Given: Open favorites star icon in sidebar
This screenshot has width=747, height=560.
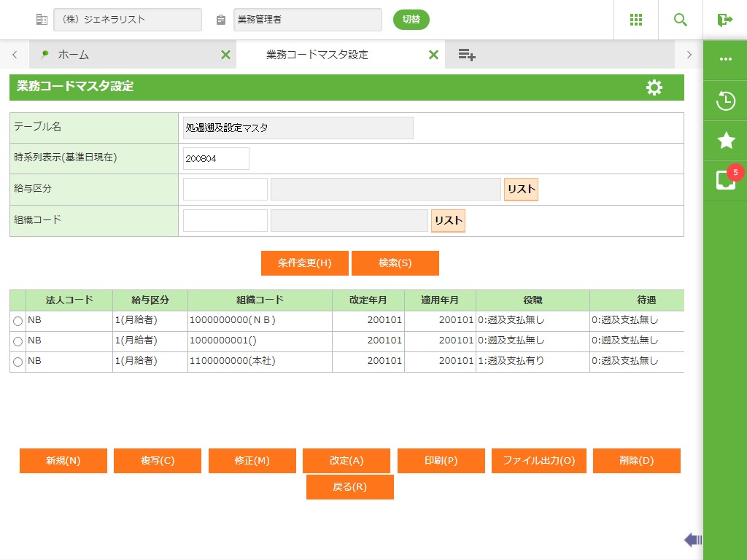Looking at the screenshot, I should coord(725,141).
